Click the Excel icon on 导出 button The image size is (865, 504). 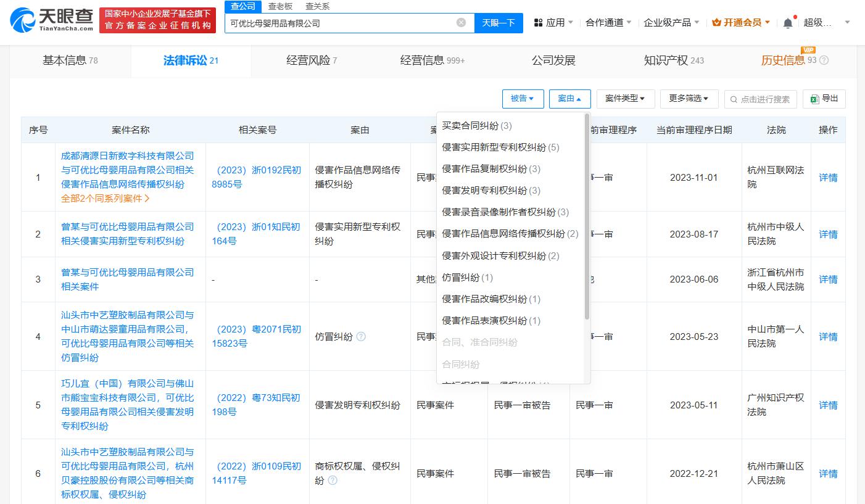coord(814,99)
